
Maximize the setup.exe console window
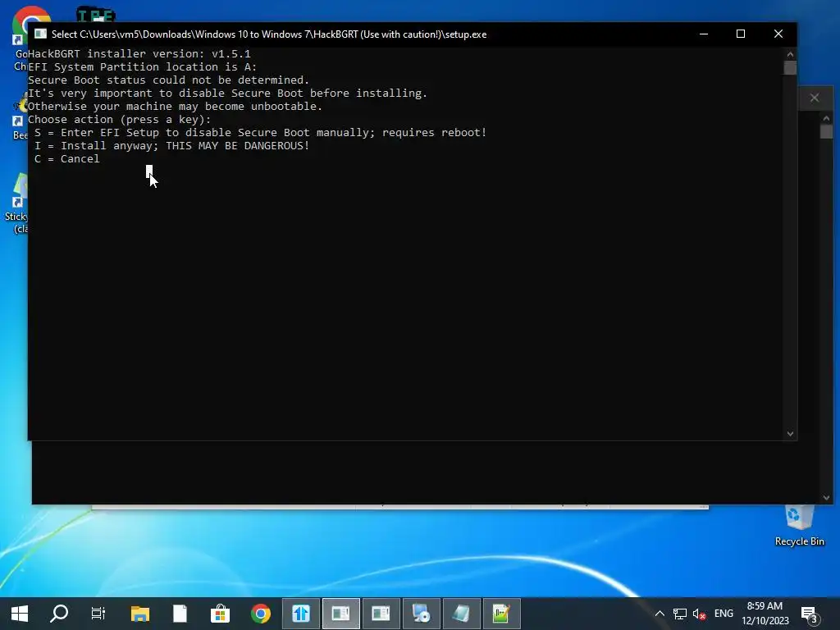point(741,34)
